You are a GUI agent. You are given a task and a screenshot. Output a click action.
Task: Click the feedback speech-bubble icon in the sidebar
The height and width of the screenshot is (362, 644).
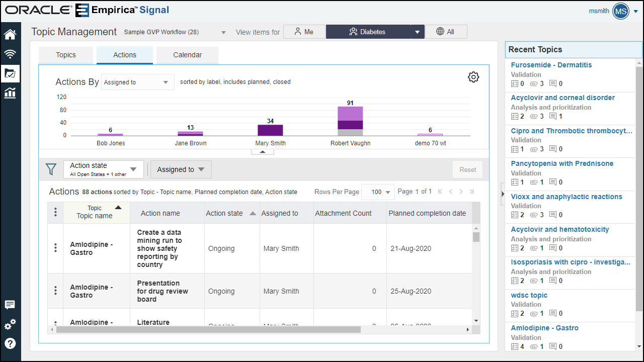coord(10,305)
